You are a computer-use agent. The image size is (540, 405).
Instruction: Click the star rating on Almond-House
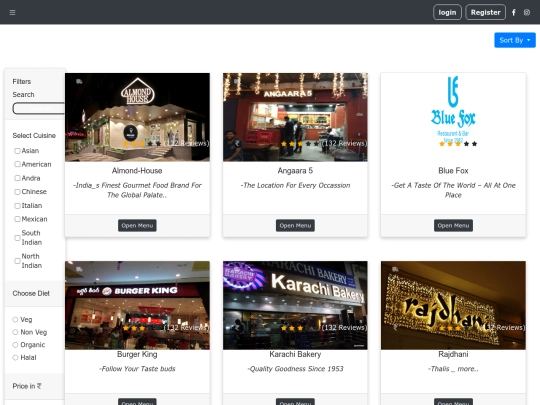click(x=142, y=144)
